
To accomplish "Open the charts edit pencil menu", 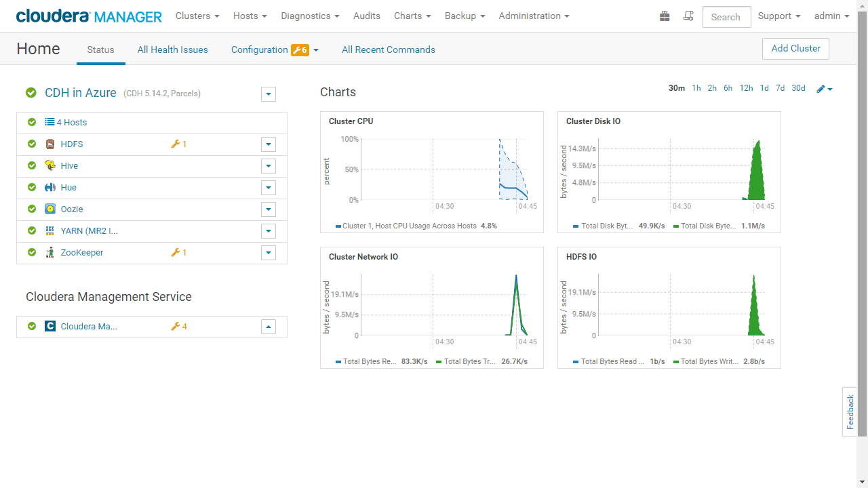I will [825, 89].
